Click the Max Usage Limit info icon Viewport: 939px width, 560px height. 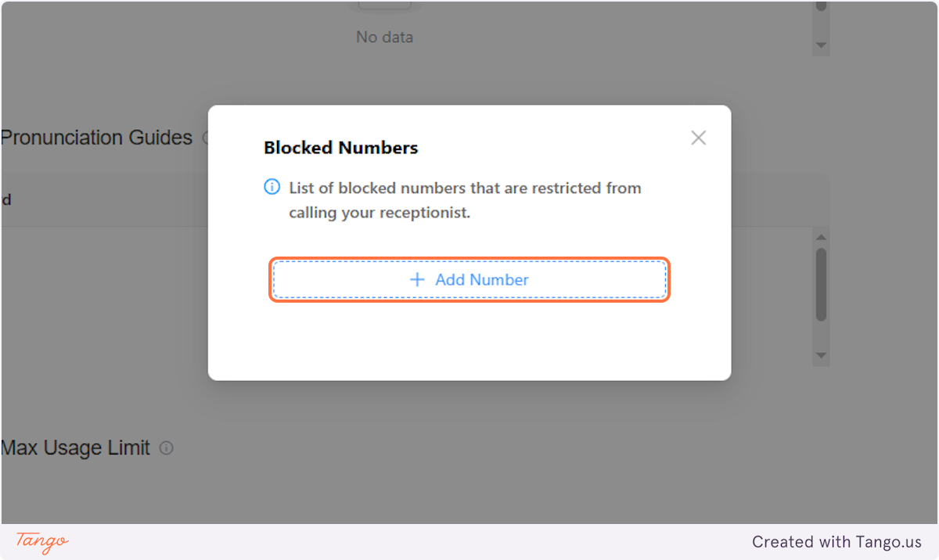pyautogui.click(x=166, y=448)
